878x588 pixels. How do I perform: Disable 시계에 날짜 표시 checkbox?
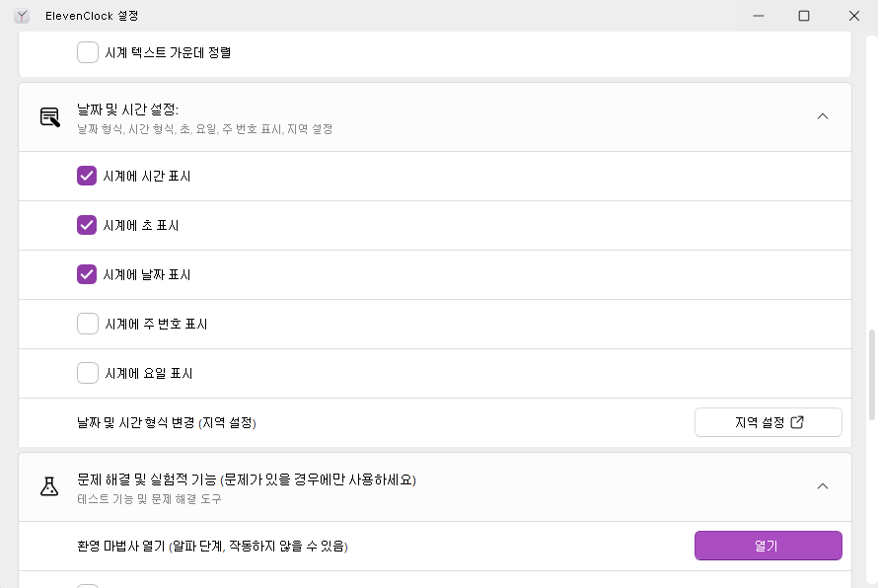pos(87,274)
